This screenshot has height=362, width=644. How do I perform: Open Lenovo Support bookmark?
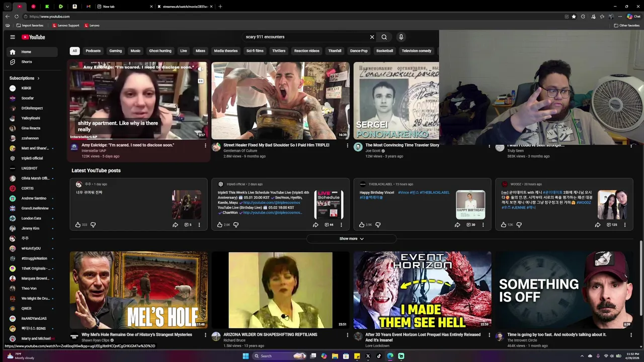tap(66, 25)
